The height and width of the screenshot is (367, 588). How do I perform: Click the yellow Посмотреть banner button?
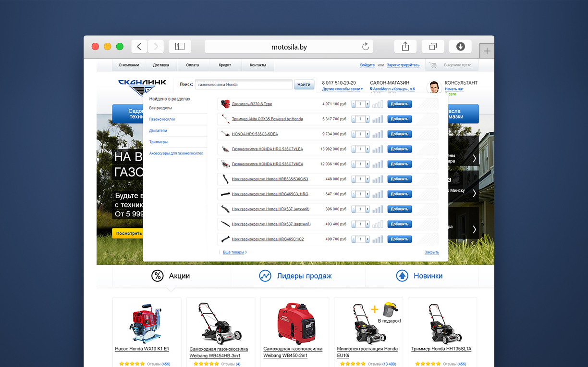[x=128, y=233]
